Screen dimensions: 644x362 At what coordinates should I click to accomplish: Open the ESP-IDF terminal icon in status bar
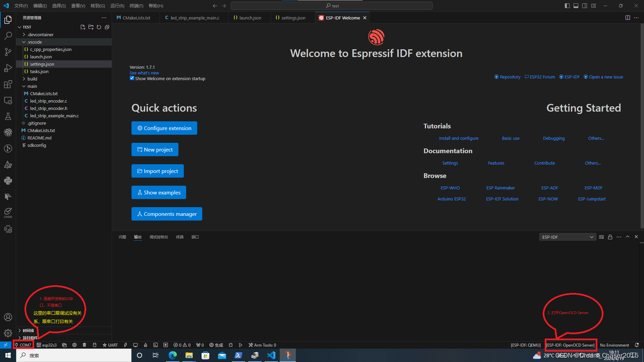[x=156, y=345]
